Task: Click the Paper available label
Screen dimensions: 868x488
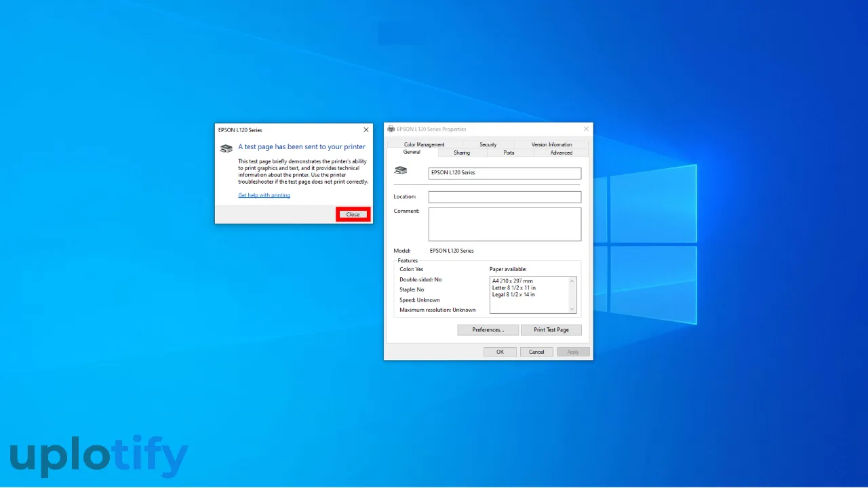Action: (508, 269)
